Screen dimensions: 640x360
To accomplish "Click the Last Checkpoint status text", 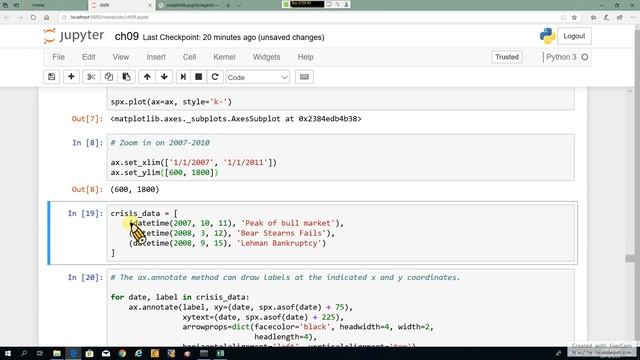I will pos(233,37).
